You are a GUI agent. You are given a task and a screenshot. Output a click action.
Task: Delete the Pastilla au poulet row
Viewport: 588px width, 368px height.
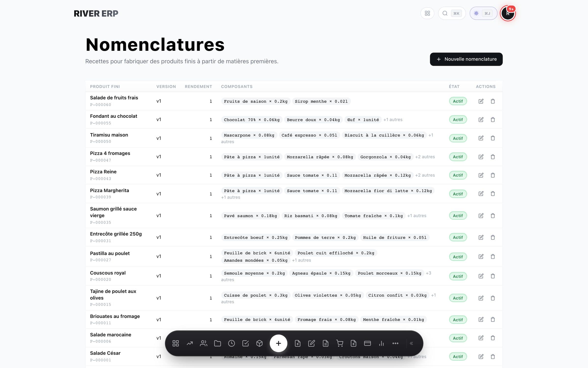pyautogui.click(x=493, y=256)
